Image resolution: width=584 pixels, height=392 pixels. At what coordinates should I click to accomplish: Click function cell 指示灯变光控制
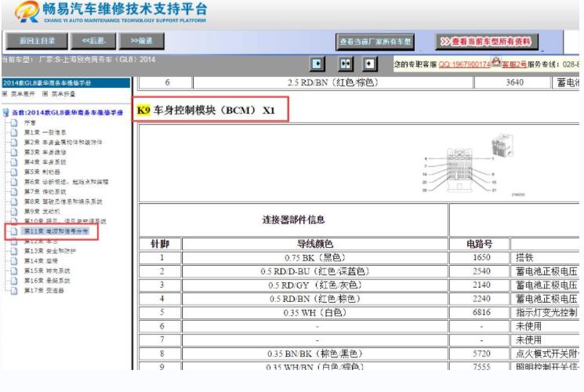click(546, 312)
